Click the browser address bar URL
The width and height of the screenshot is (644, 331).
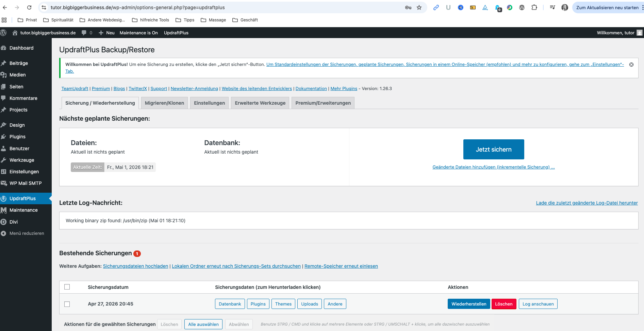pyautogui.click(x=138, y=7)
